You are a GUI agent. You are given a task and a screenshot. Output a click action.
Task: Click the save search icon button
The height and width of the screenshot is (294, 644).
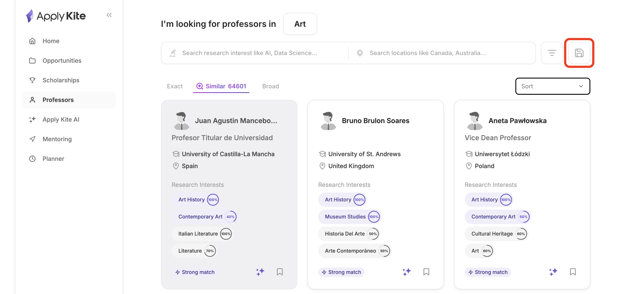[579, 53]
